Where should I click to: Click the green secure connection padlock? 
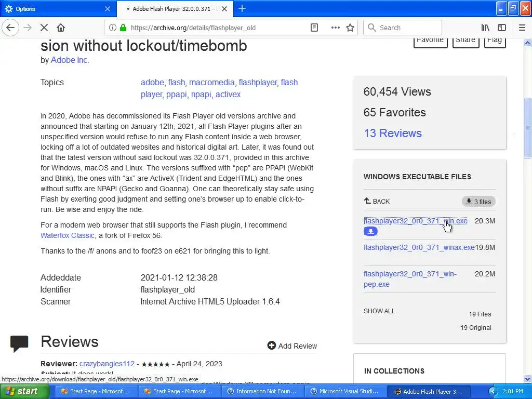[123, 28]
